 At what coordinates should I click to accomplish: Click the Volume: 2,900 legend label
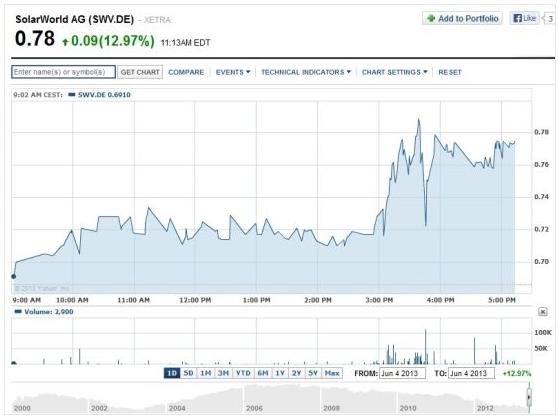coord(49,312)
